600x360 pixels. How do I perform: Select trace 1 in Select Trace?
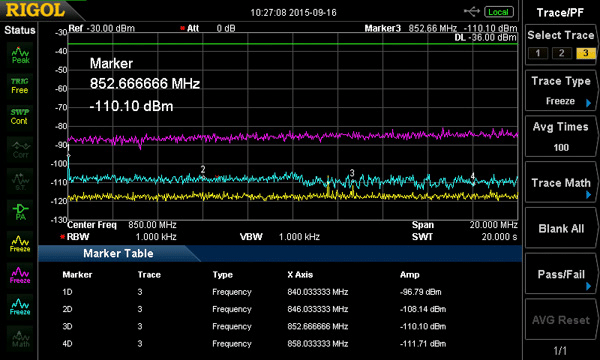pyautogui.click(x=538, y=53)
